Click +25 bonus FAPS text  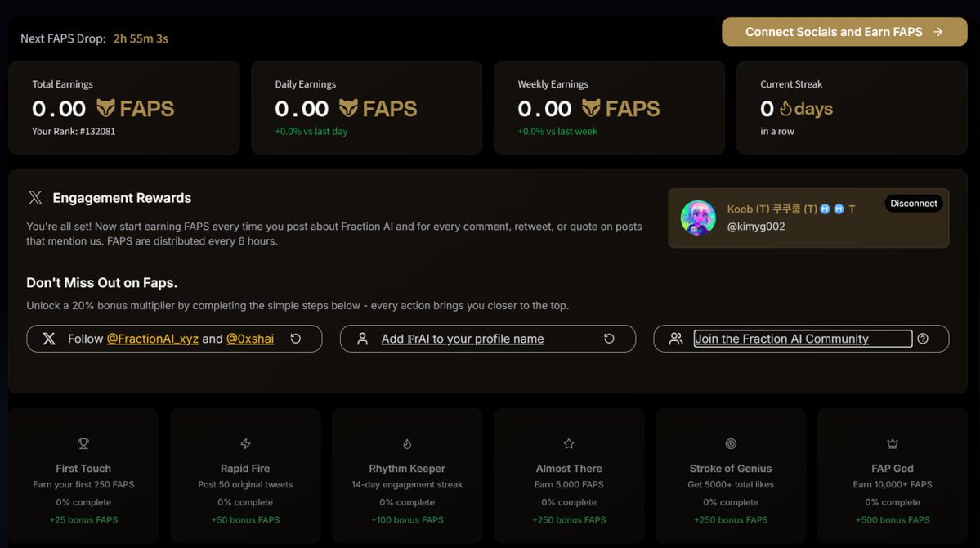coord(83,520)
